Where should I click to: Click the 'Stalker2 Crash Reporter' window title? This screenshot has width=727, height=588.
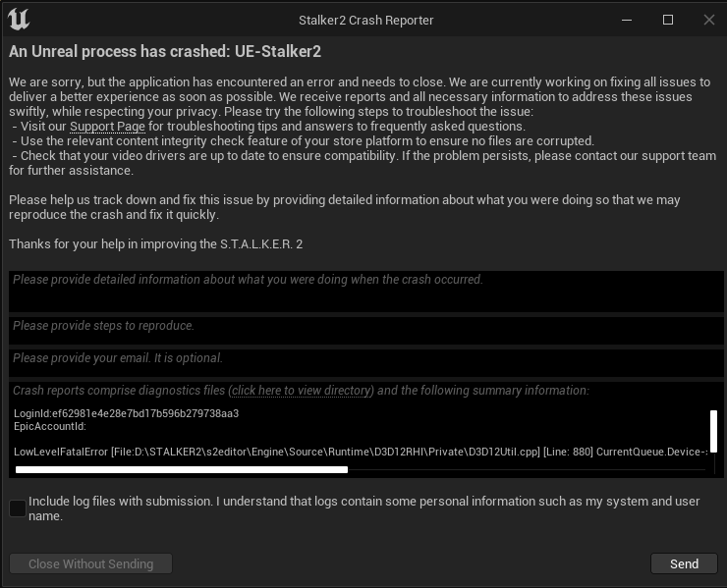click(x=365, y=20)
